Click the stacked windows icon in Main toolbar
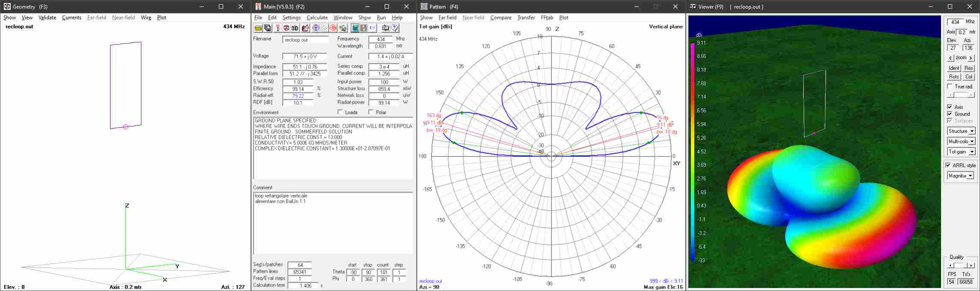 point(268,28)
